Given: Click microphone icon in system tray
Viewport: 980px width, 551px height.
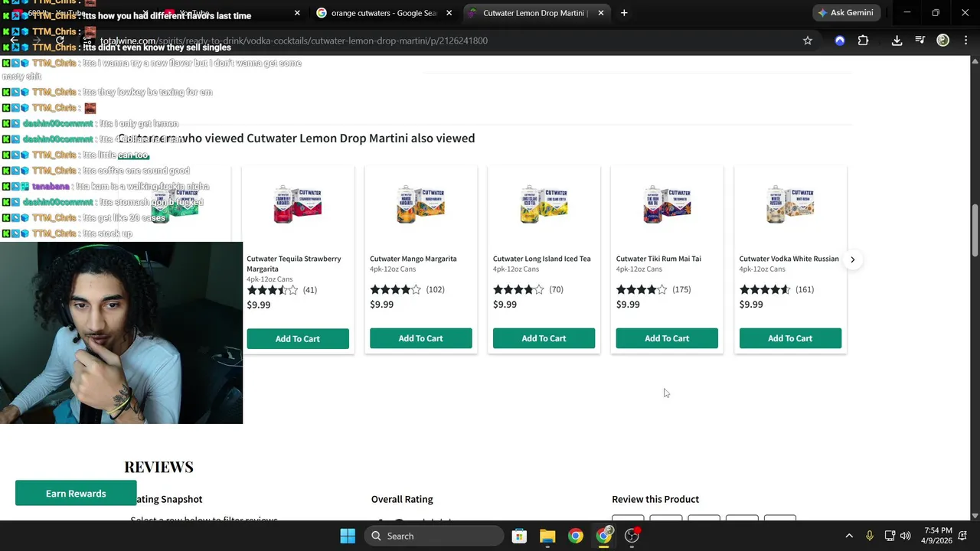Looking at the screenshot, I should coord(869,536).
